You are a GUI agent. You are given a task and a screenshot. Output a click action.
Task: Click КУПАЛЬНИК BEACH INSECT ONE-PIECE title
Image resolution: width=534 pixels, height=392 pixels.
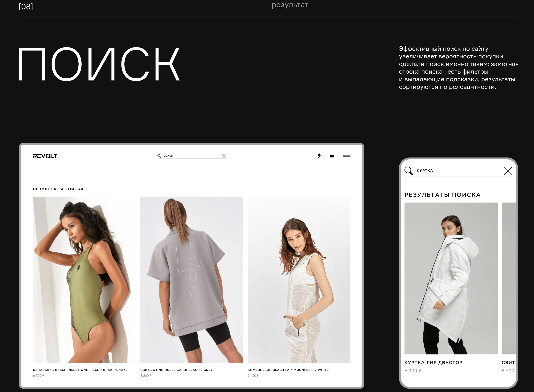pos(80,370)
